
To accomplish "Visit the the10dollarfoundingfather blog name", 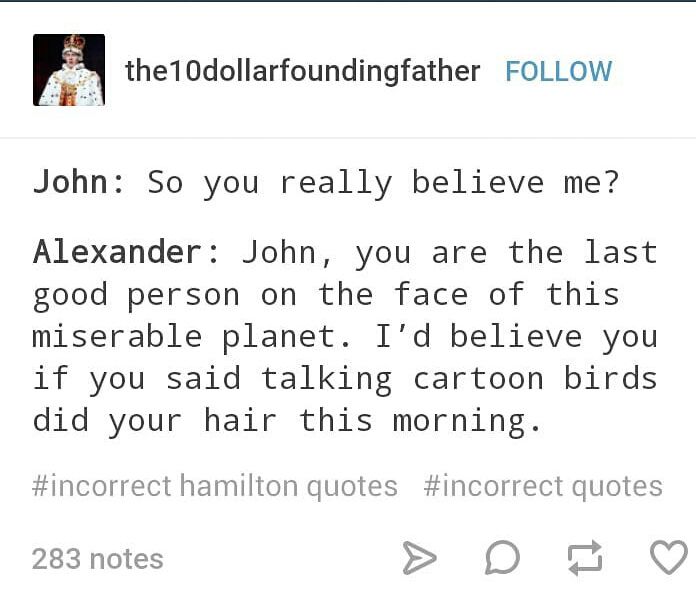I will [302, 71].
